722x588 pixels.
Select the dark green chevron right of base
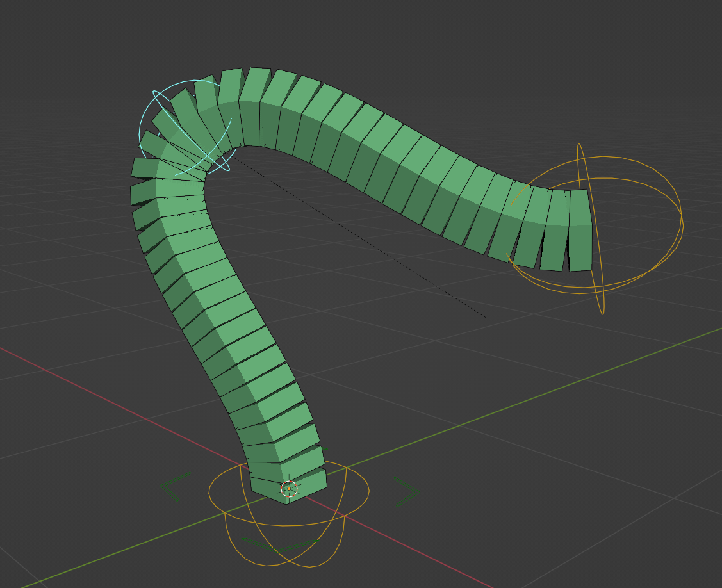click(406, 492)
